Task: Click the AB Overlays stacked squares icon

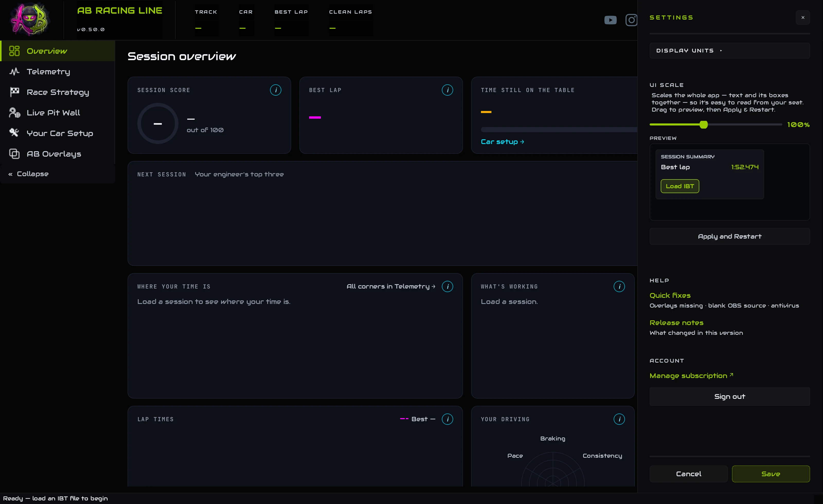Action: click(14, 154)
